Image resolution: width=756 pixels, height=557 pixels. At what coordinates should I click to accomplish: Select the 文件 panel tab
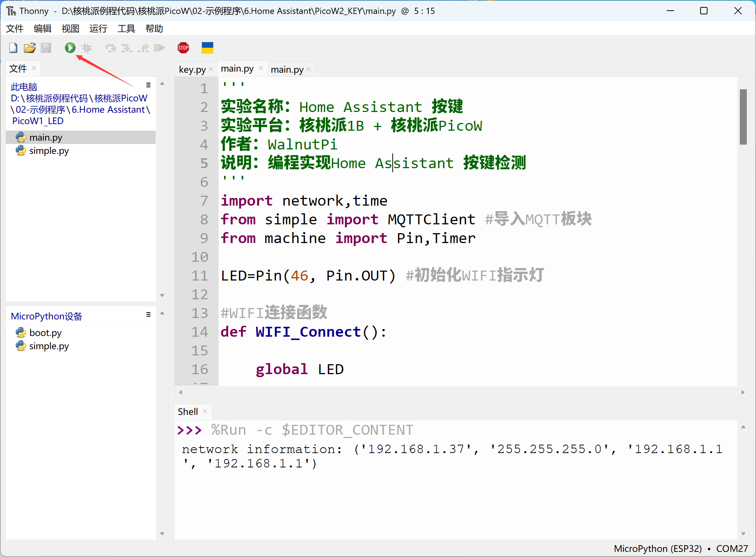pos(18,69)
